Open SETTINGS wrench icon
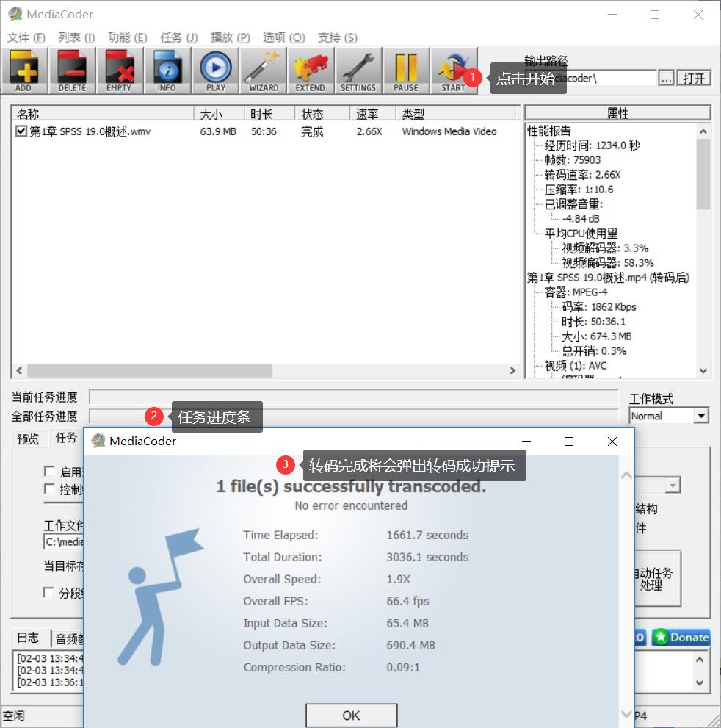The image size is (721, 728). (x=358, y=71)
